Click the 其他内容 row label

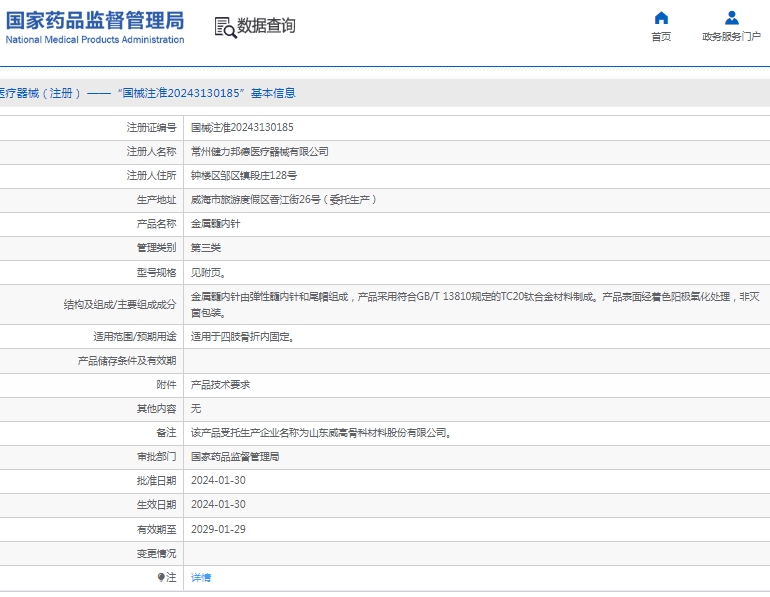pos(156,408)
